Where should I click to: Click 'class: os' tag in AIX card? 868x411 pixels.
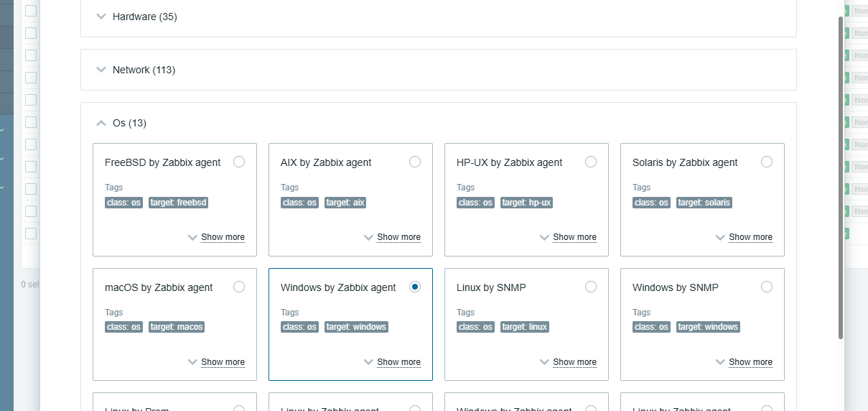pyautogui.click(x=300, y=203)
